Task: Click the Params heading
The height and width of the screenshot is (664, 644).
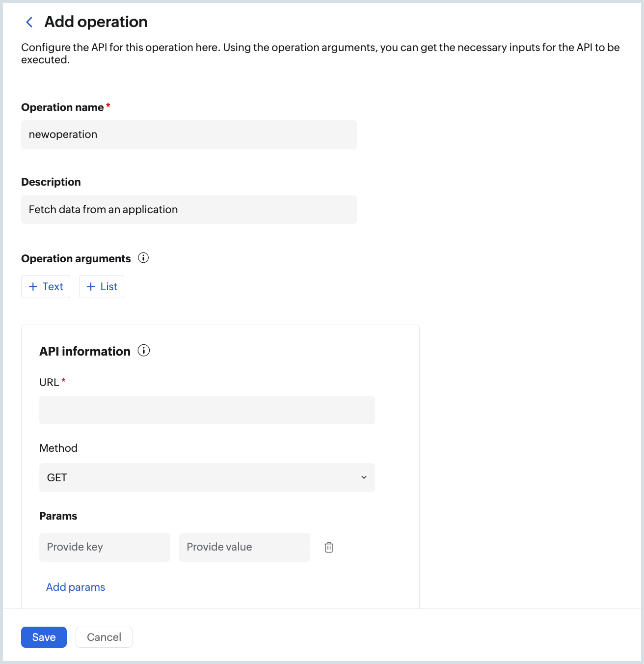Action: [58, 516]
